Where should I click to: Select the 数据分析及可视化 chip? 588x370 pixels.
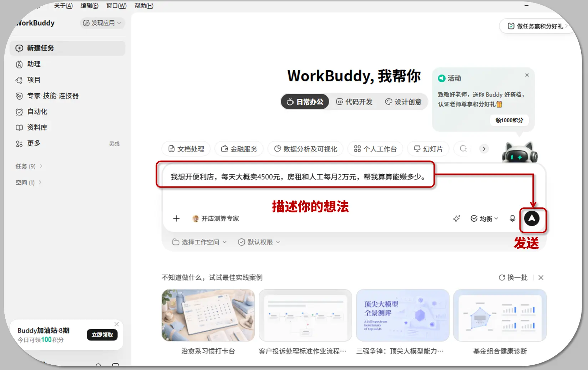(305, 149)
